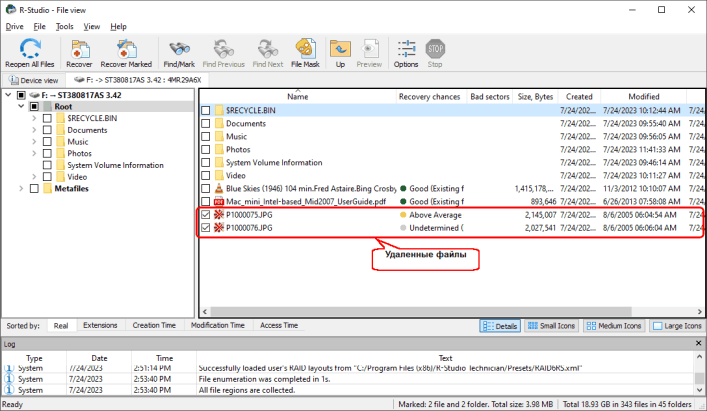Image resolution: width=707 pixels, height=411 pixels.
Task: Click the Metafiles folder icon in the tree
Action: (47, 188)
